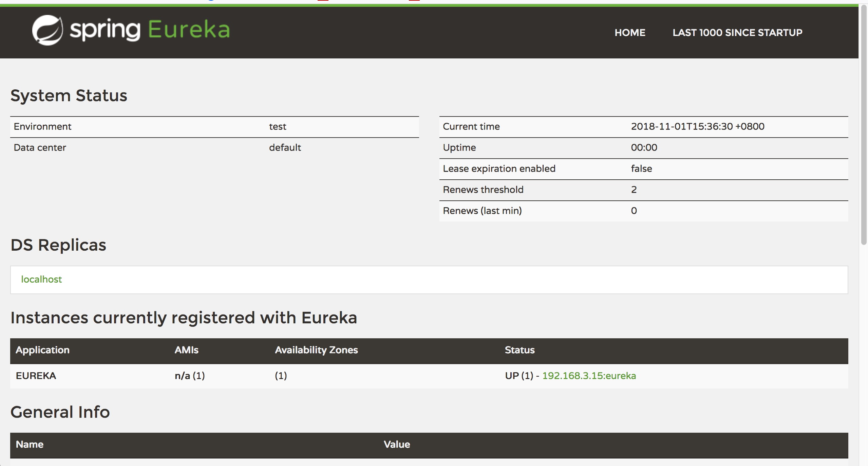
Task: Open the localhost replica link
Action: coord(41,279)
